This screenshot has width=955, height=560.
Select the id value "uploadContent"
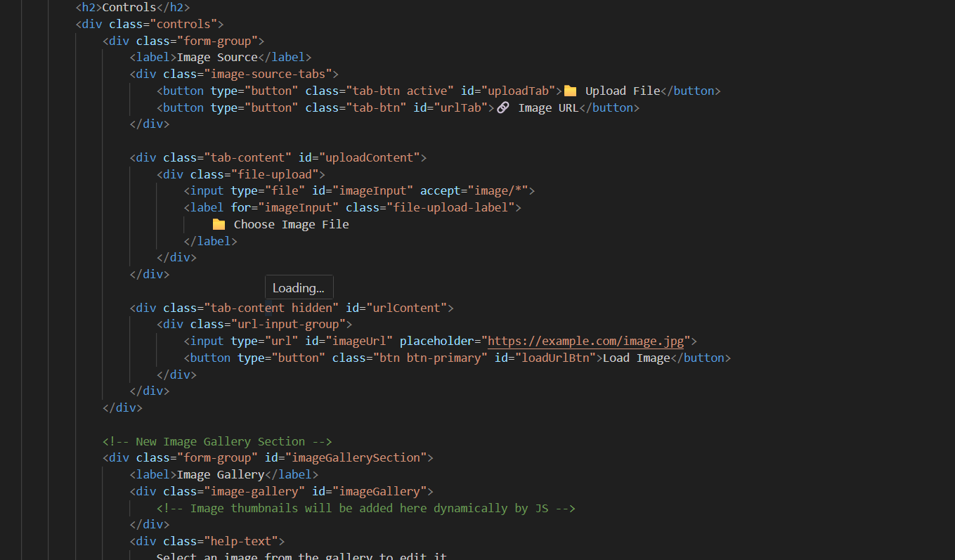[370, 157]
